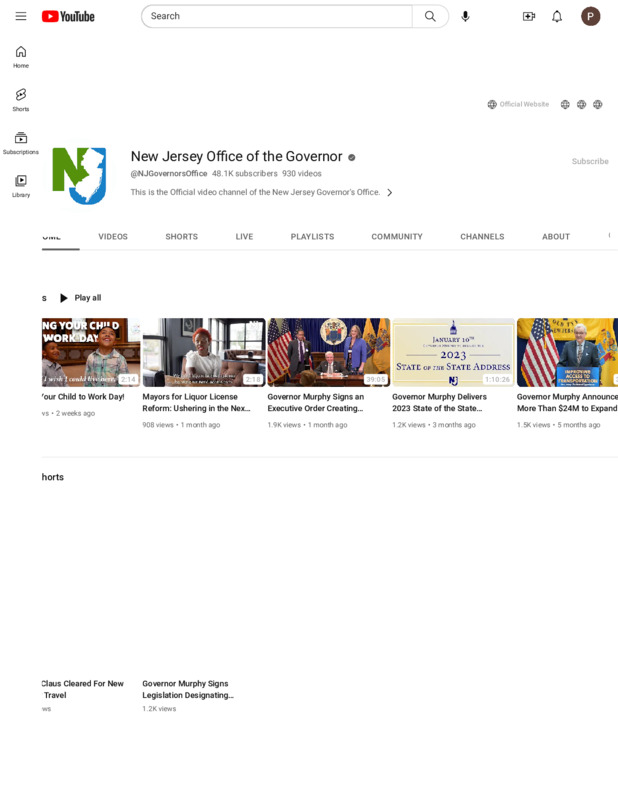Image resolution: width=618 pixels, height=800 pixels.
Task: Open the notifications bell
Action: click(557, 16)
